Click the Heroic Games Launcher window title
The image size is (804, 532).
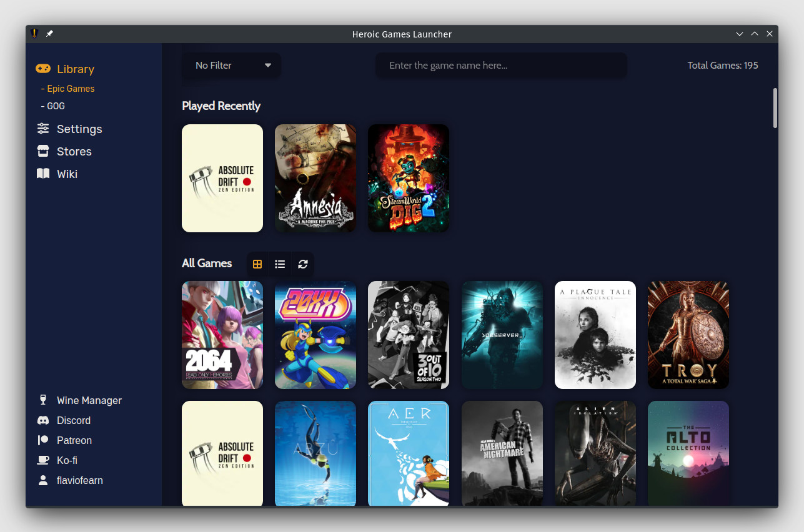tap(402, 34)
